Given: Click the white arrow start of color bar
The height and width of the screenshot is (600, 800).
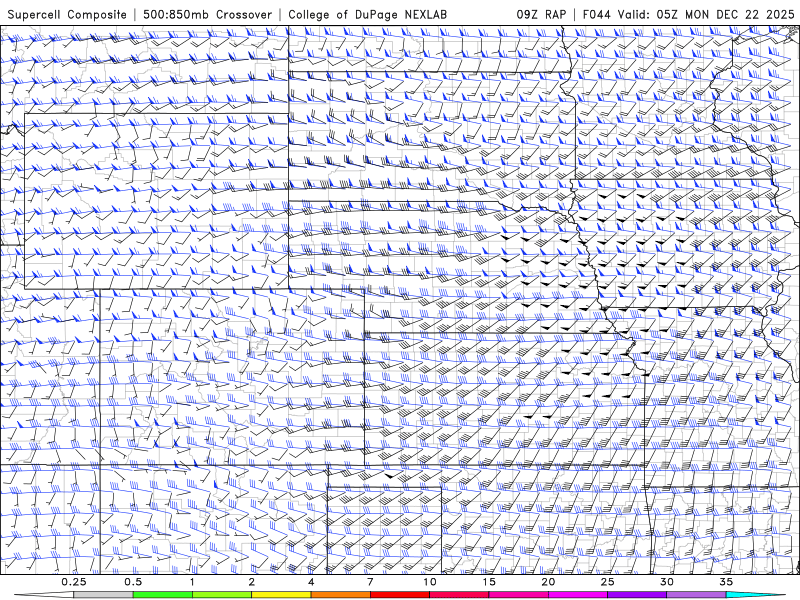Looking at the screenshot, I should tap(44, 595).
